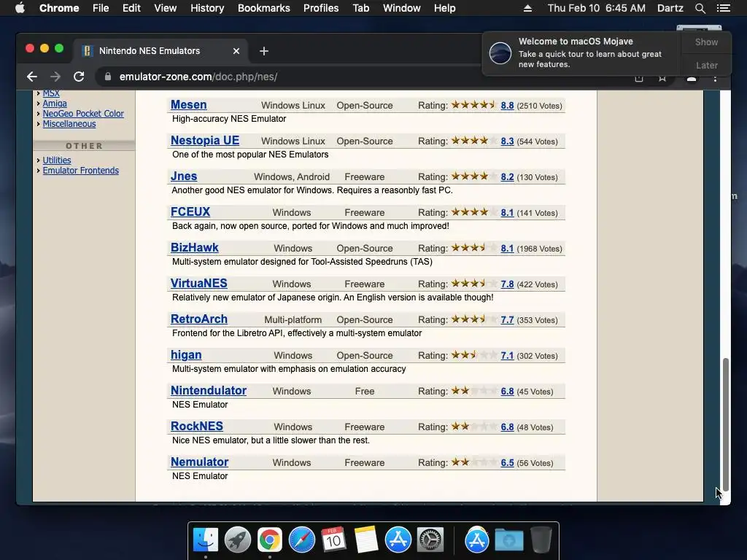The height and width of the screenshot is (560, 747).
Task: Open the VirtuaNES emulator link
Action: (x=198, y=284)
